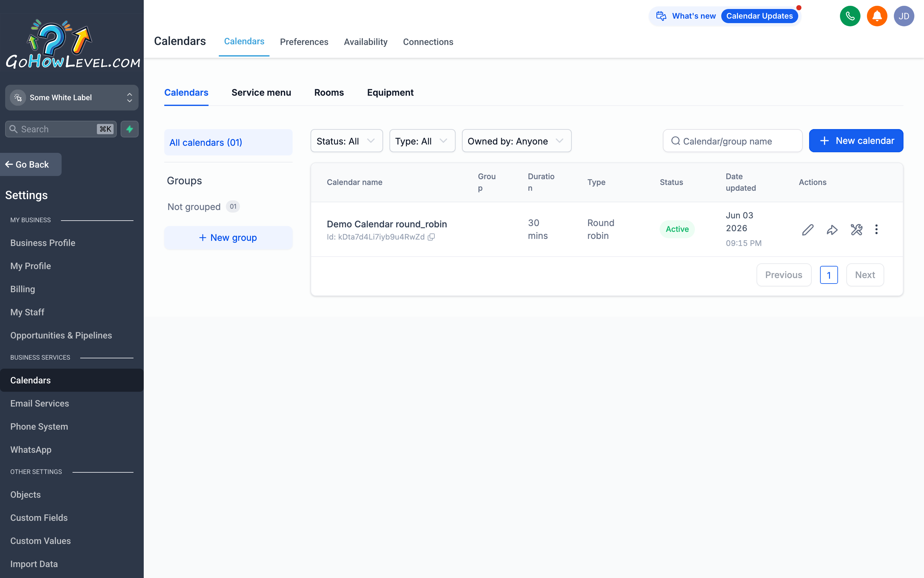The image size is (924, 578).
Task: Open WhatsApp settings
Action: pos(31,450)
